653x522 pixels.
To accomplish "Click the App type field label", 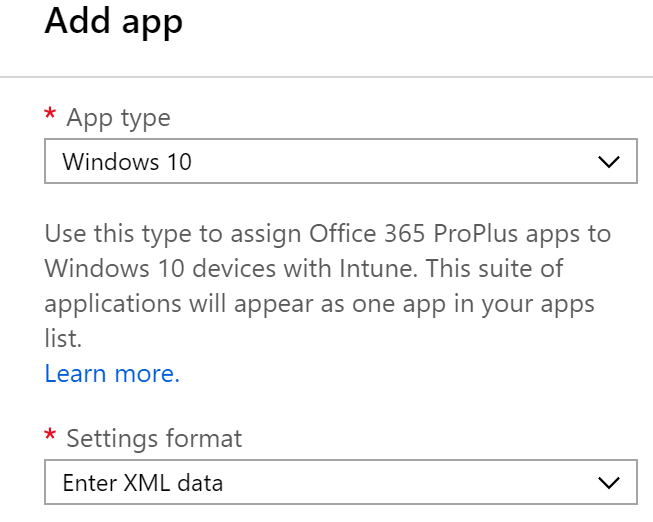I will pos(119,117).
